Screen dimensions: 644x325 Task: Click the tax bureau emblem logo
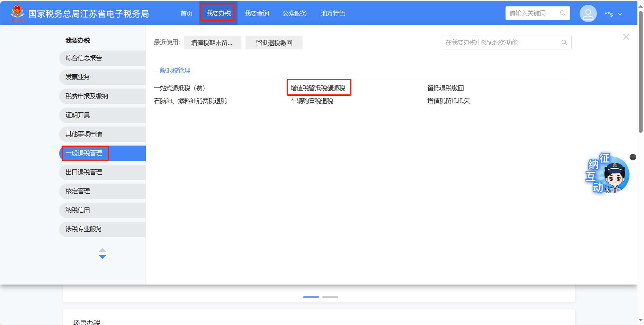coord(17,13)
